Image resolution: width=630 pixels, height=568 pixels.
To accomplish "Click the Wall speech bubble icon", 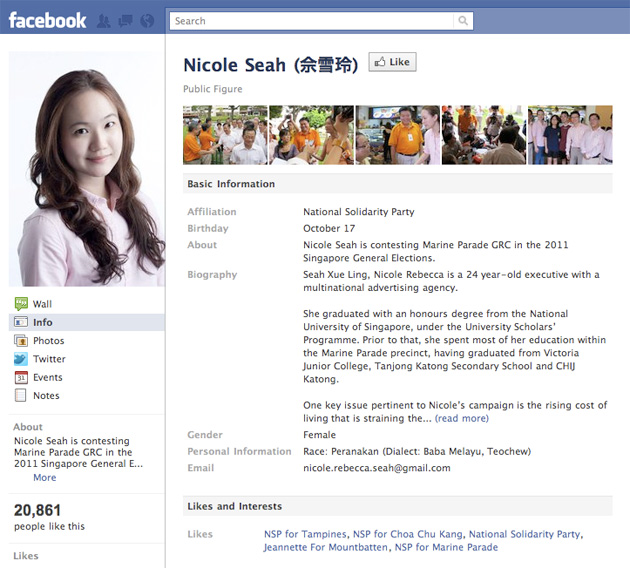I will tap(21, 304).
